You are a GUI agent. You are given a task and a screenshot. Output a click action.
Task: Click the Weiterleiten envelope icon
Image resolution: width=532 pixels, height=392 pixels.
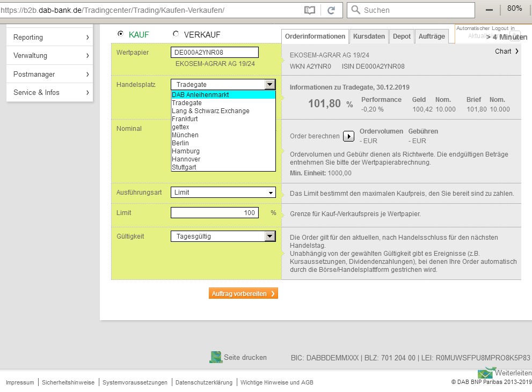tap(486, 373)
